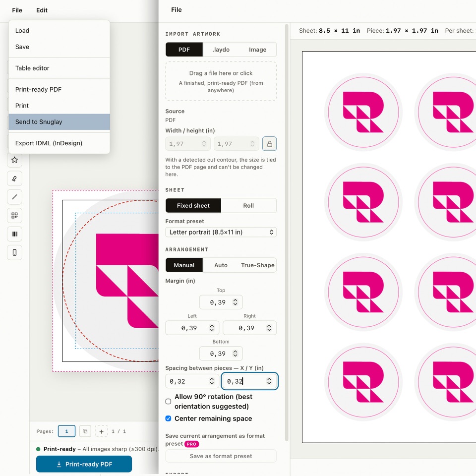Select the barcode tool icon

pyautogui.click(x=14, y=234)
